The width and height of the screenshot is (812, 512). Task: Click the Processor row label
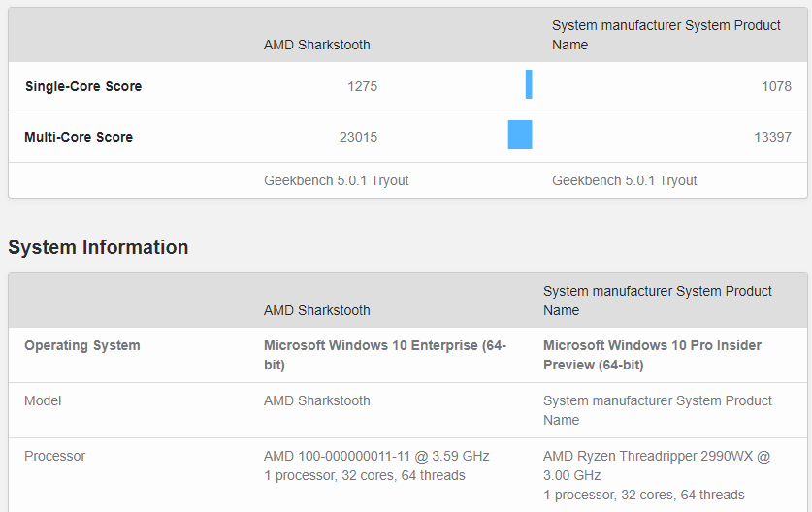(x=55, y=456)
